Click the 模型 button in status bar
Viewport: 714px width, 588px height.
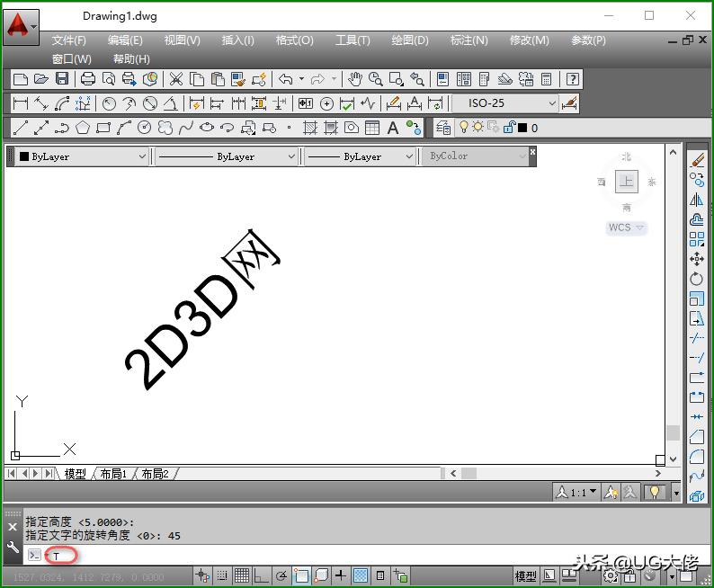[x=525, y=576]
